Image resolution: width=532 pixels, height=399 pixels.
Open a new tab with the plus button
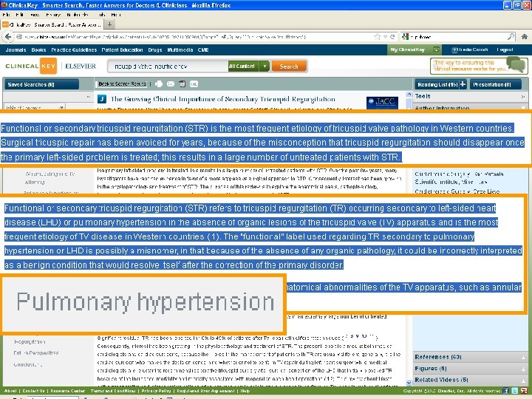109,24
